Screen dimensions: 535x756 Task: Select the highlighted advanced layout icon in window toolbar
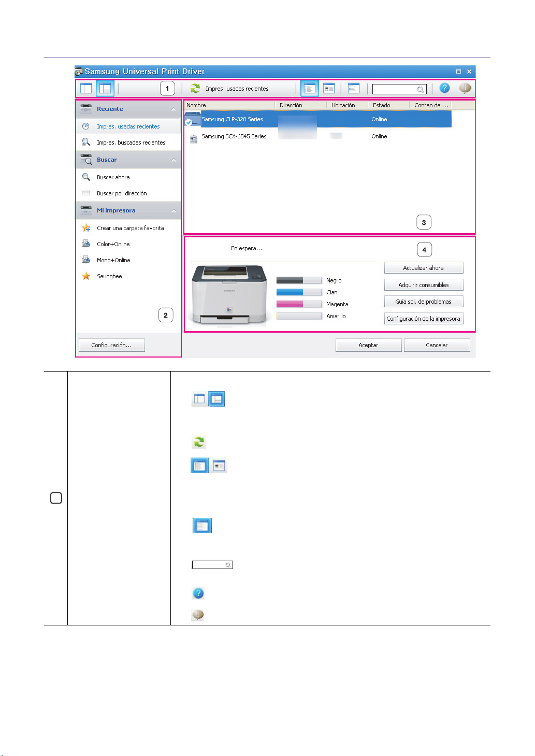[105, 89]
